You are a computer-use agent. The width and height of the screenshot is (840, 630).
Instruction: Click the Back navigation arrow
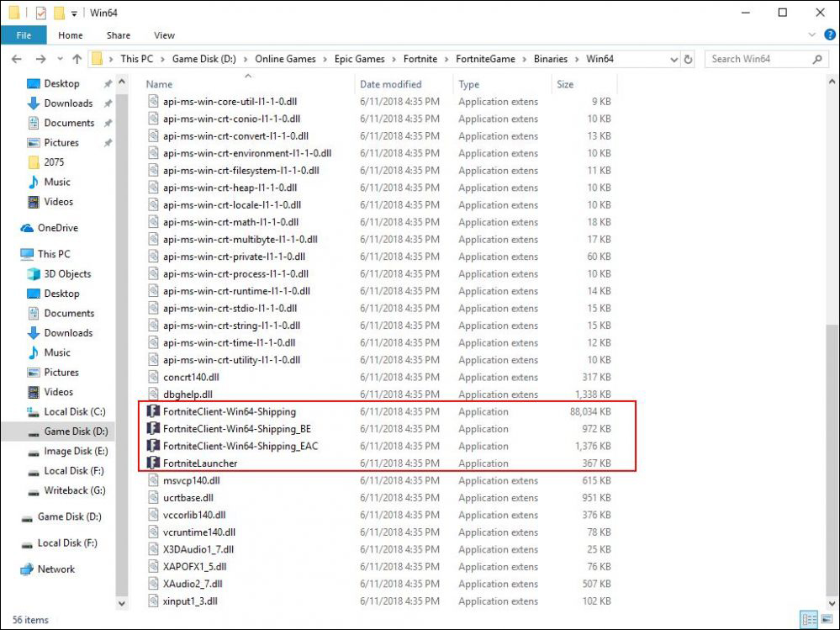point(17,59)
